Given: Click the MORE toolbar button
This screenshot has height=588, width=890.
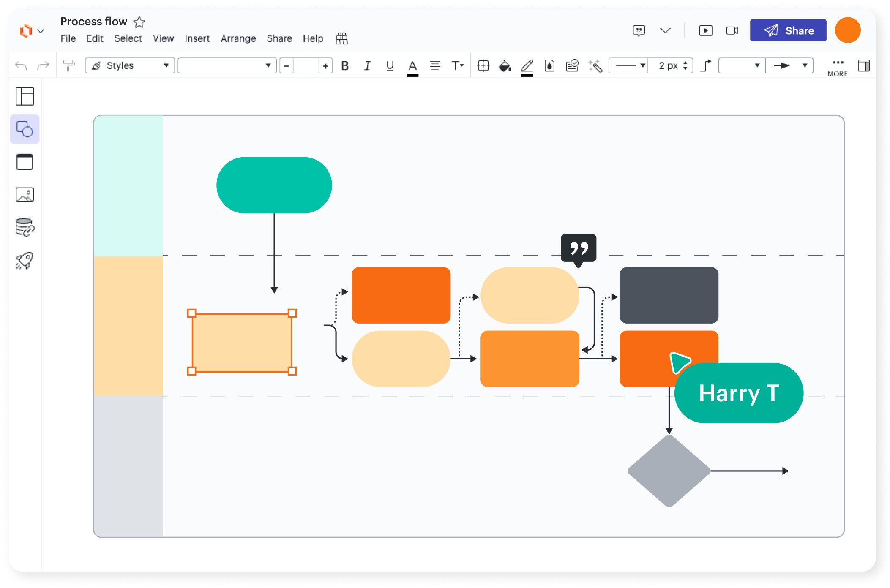Looking at the screenshot, I should tap(837, 67).
